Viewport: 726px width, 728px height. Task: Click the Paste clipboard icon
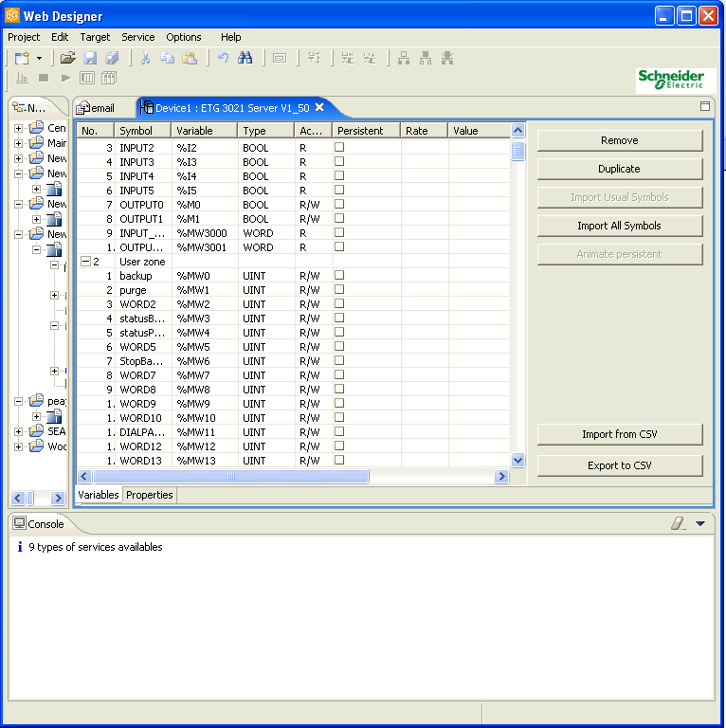tap(190, 58)
